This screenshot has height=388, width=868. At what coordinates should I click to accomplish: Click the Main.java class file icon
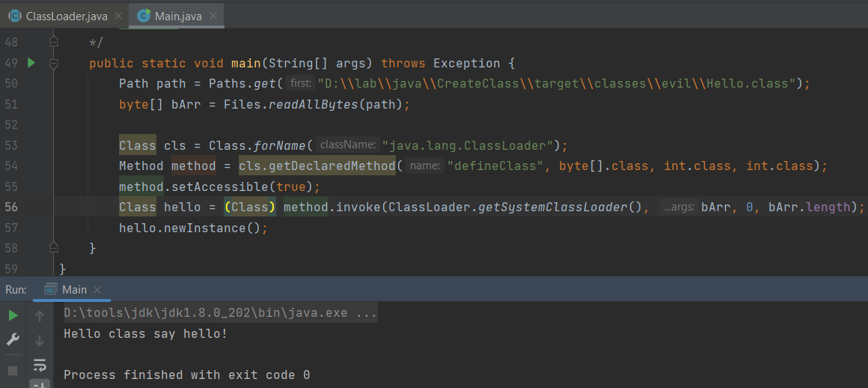click(x=143, y=16)
